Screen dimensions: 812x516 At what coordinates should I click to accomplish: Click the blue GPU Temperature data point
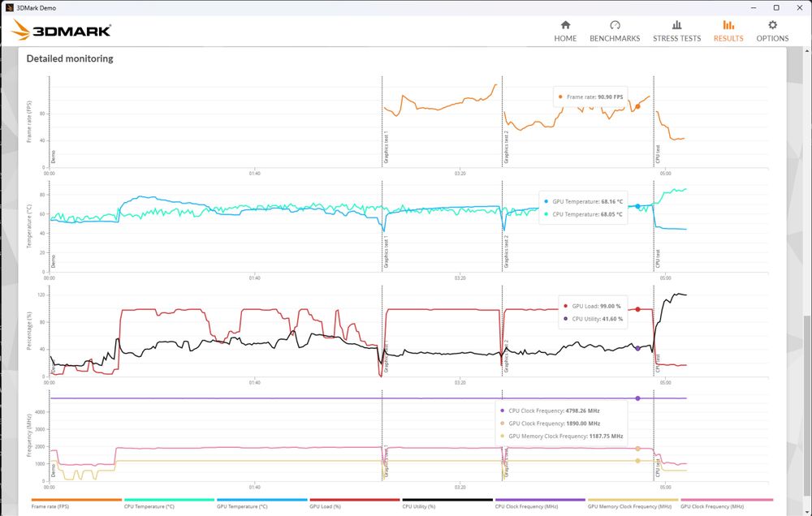coord(637,207)
